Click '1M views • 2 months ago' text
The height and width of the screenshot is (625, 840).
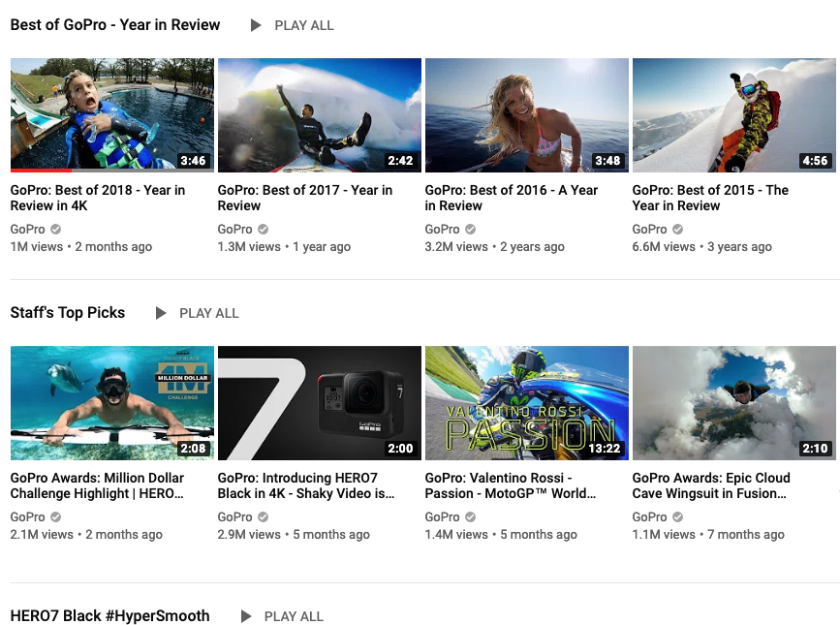(81, 247)
